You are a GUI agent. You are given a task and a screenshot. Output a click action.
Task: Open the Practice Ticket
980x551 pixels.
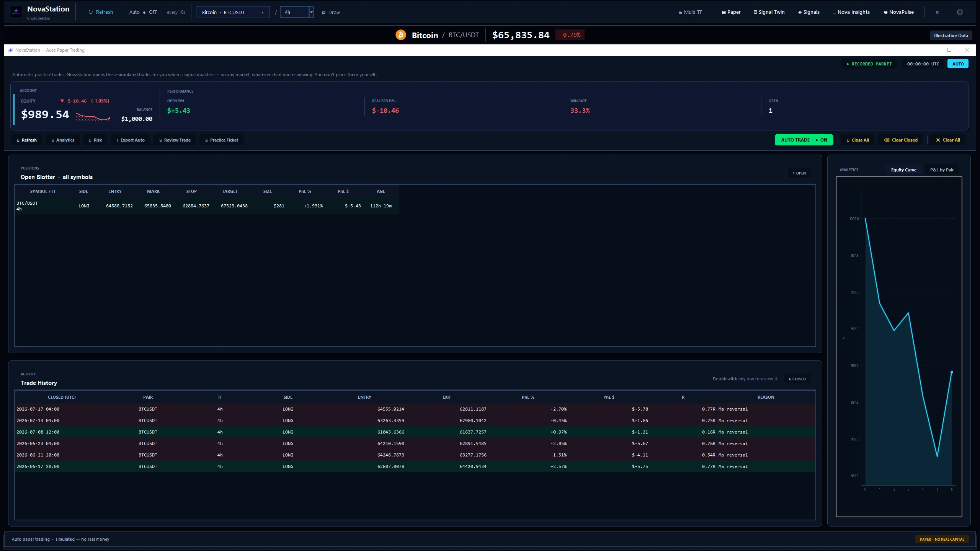221,140
